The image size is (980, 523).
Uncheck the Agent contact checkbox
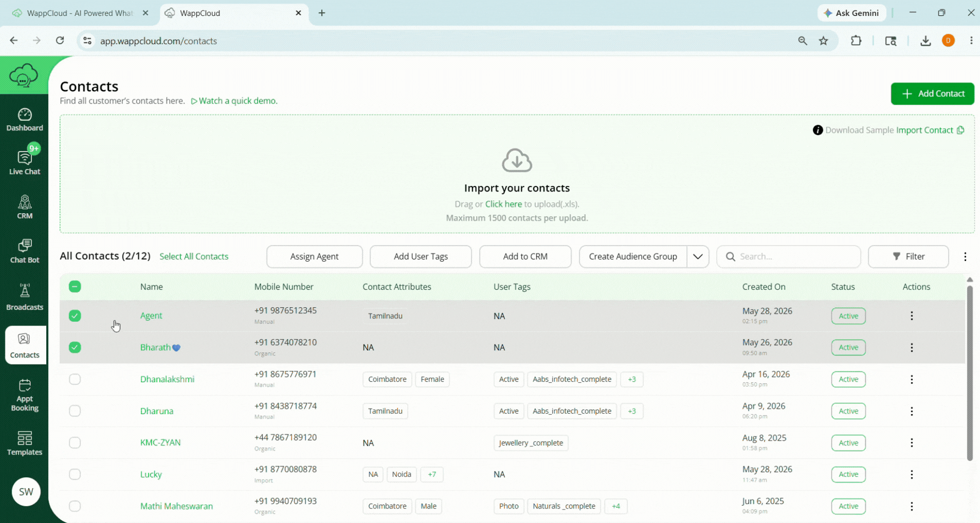click(75, 316)
